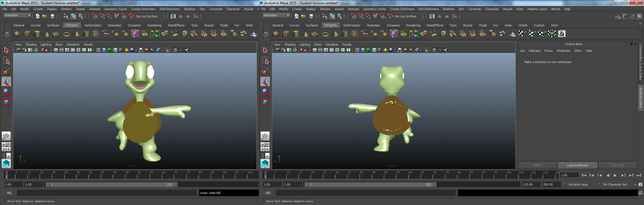Switch to nCloth shelf tab in right window
The height and width of the screenshot is (205, 644).
(523, 25)
